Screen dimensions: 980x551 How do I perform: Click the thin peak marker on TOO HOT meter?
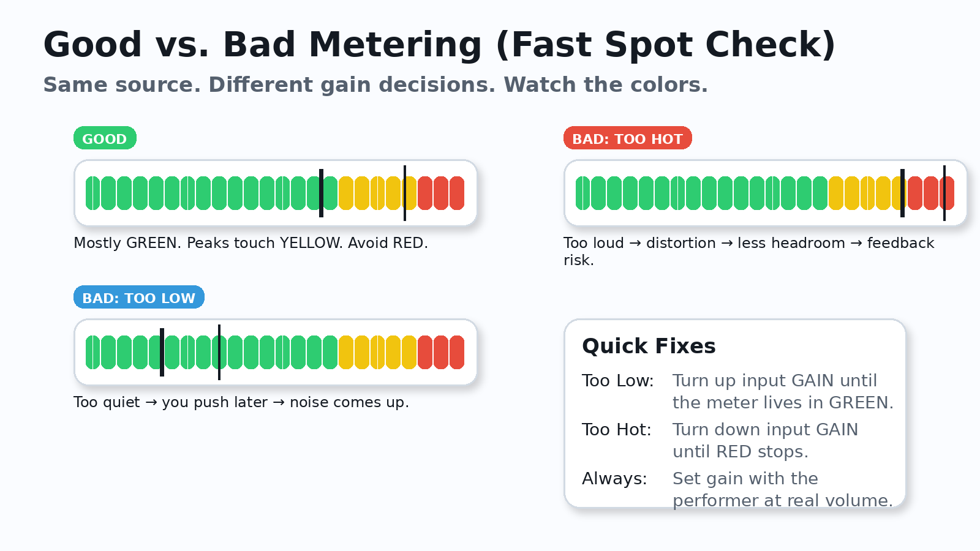click(x=944, y=193)
